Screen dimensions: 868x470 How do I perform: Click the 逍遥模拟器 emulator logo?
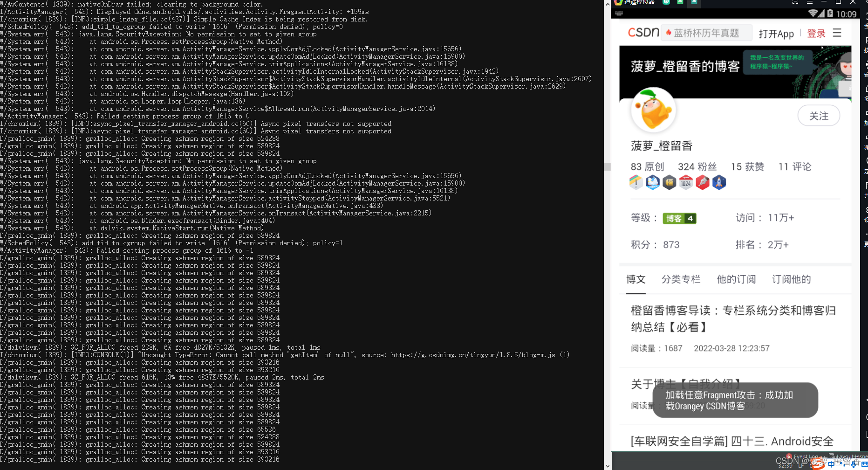click(618, 2)
